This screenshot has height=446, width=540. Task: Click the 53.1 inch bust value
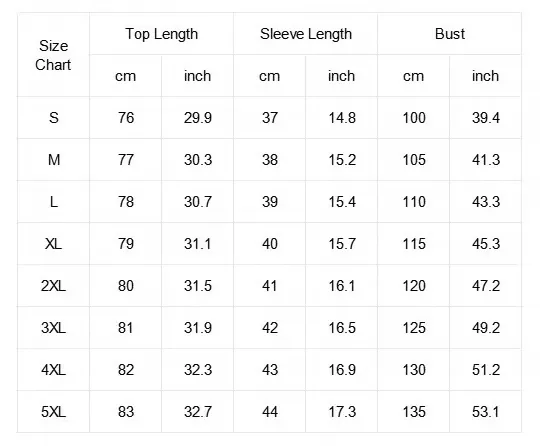[485, 412]
